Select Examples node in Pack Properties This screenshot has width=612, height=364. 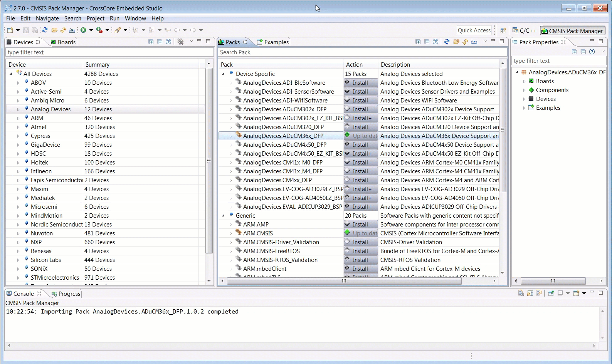tap(548, 108)
